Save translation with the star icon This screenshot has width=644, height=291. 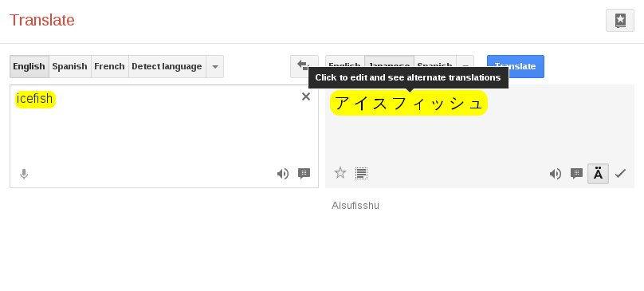pyautogui.click(x=340, y=173)
